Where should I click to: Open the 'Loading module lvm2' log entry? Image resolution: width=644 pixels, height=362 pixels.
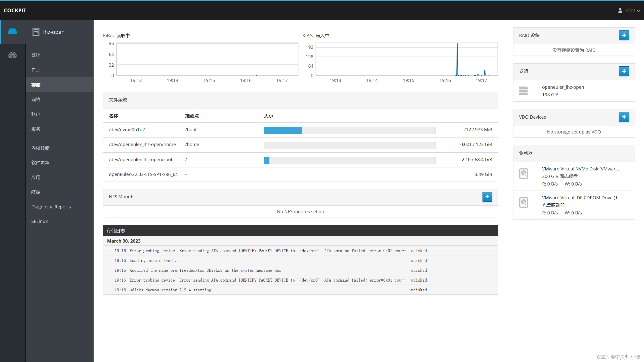[x=300, y=260]
